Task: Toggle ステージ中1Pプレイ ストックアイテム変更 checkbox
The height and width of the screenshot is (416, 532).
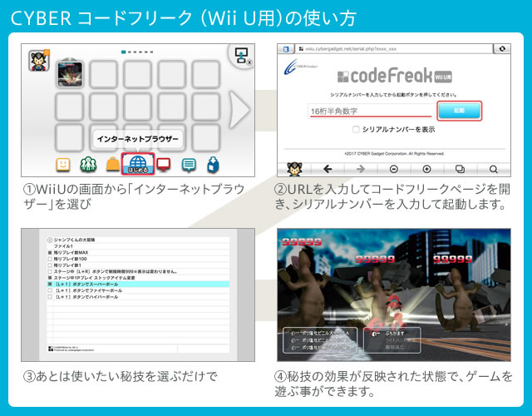Action: (x=50, y=278)
